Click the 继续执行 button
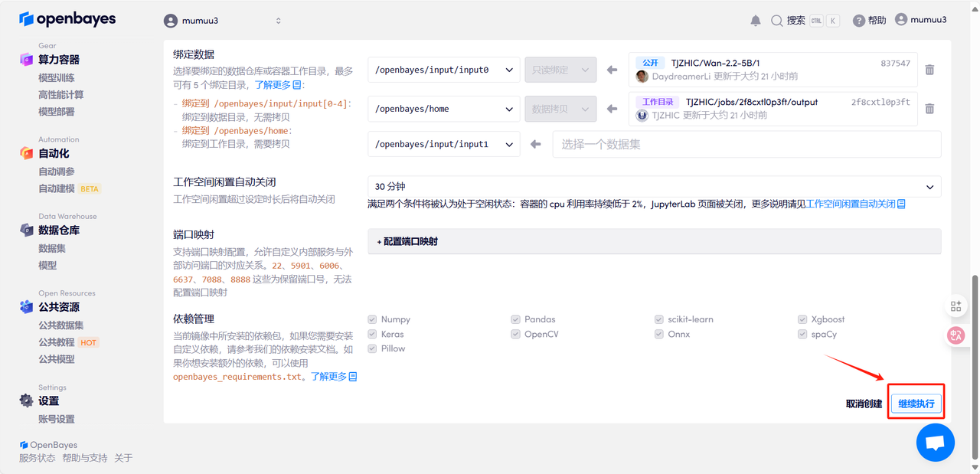Viewport: 980px width, 474px height. click(916, 404)
